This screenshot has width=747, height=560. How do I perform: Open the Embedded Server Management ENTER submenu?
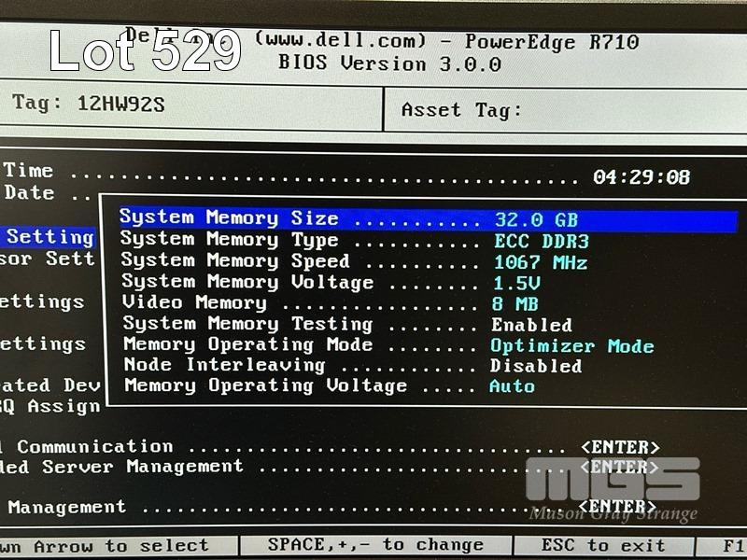pos(620,467)
